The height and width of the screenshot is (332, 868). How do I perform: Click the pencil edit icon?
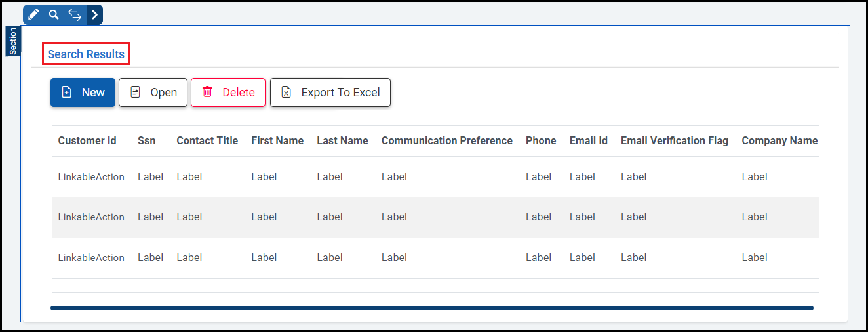pyautogui.click(x=33, y=14)
